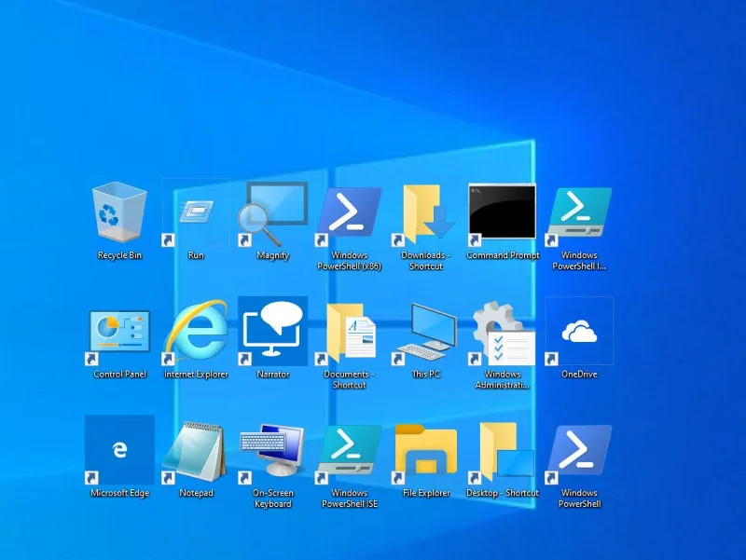Open Control Panel
This screenshot has width=746, height=560.
[117, 331]
